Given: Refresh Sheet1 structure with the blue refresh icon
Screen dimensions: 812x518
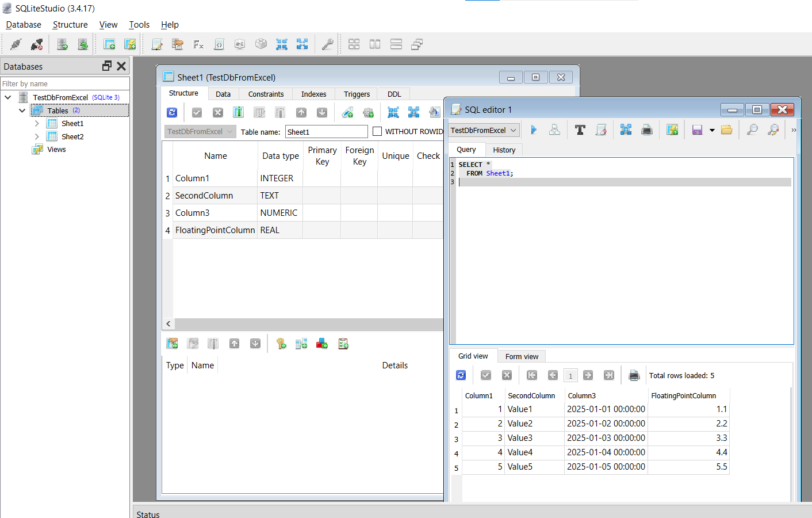Looking at the screenshot, I should (172, 113).
